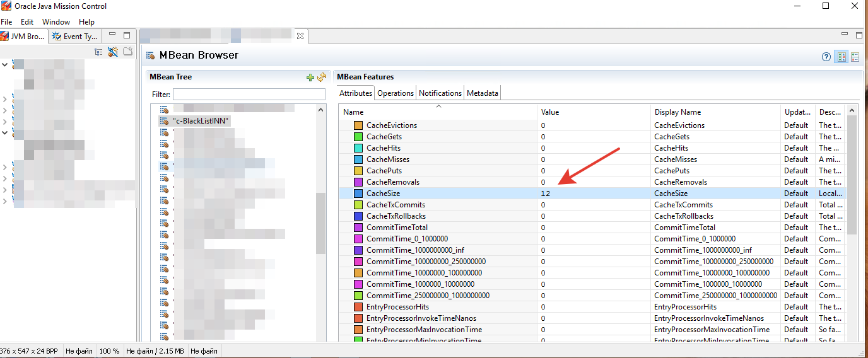Click the new connection icon in JVM Browser
Screen dimensions: 868x358
click(x=113, y=52)
